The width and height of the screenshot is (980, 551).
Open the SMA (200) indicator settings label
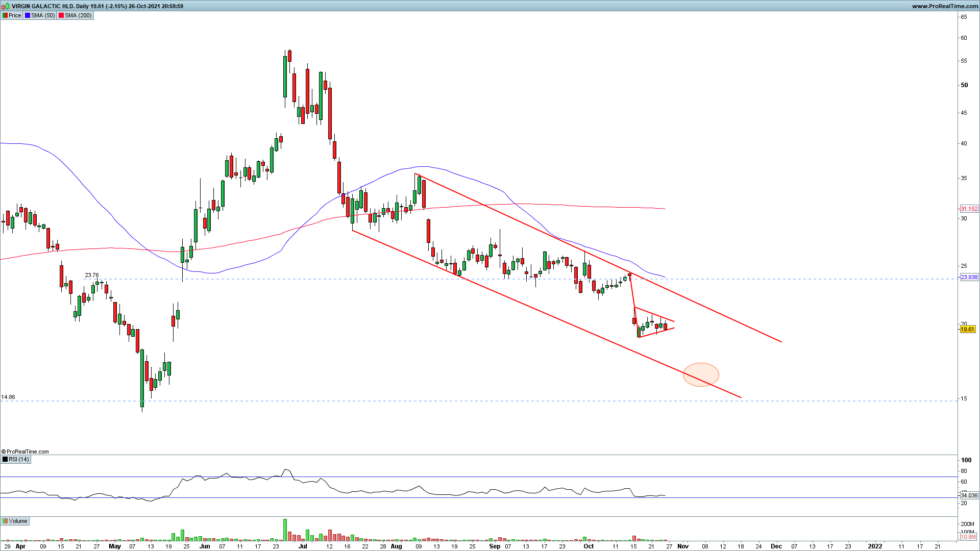point(78,15)
